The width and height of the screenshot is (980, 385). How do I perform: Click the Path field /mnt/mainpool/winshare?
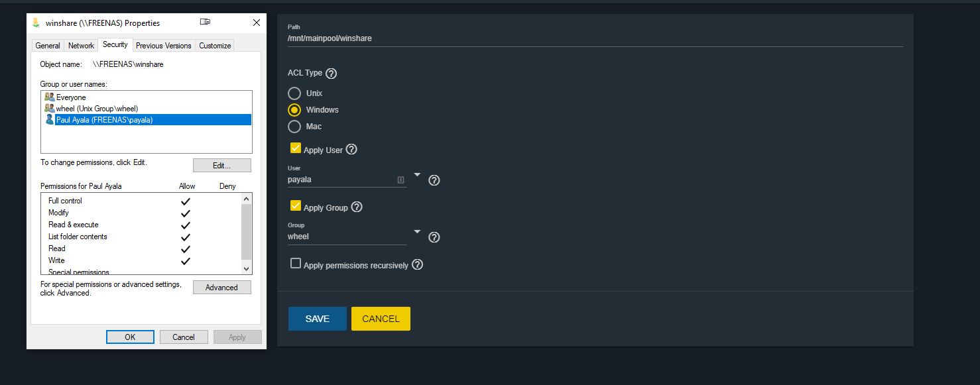tap(595, 38)
